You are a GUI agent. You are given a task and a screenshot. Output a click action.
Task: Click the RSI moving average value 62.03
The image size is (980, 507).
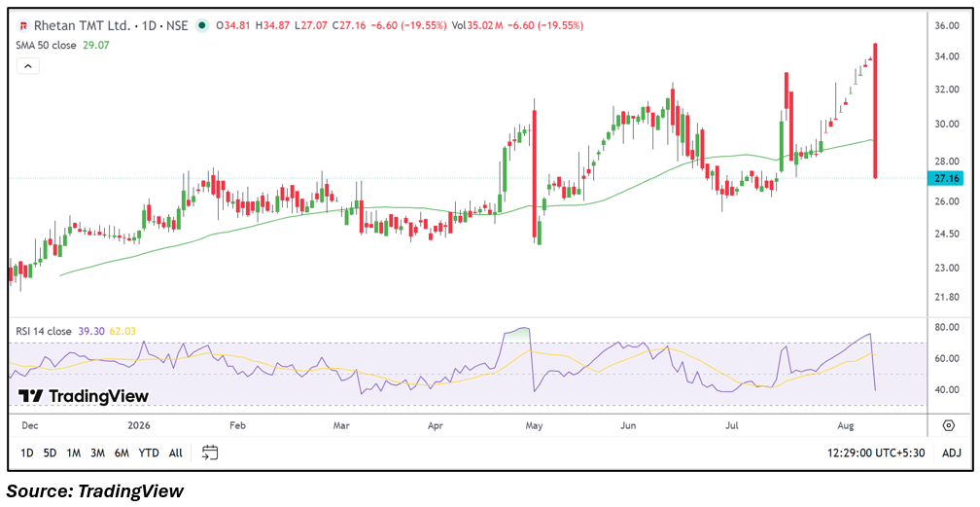[x=122, y=331]
